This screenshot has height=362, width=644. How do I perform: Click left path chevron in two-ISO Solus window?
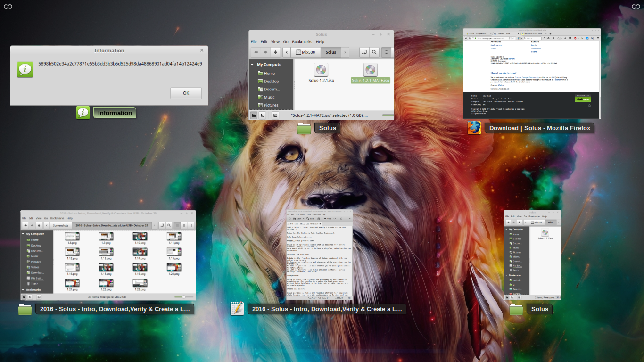(286, 52)
